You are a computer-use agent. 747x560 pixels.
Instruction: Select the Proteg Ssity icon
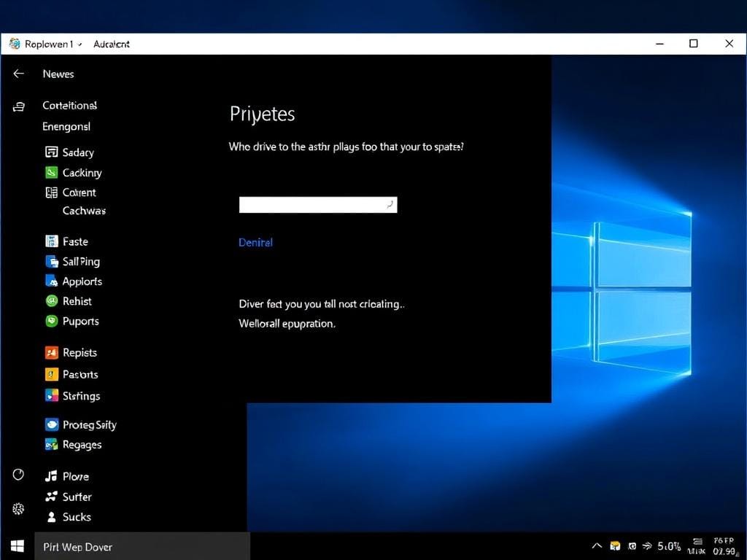[52, 424]
